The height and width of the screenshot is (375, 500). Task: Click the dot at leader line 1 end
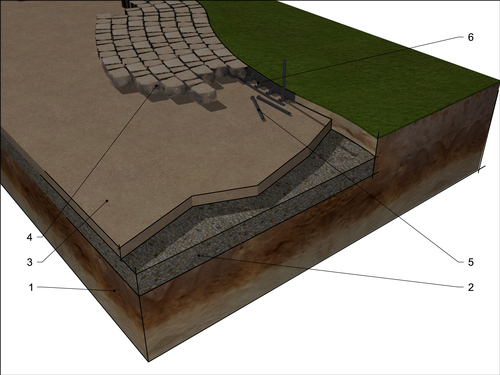pos(115,291)
